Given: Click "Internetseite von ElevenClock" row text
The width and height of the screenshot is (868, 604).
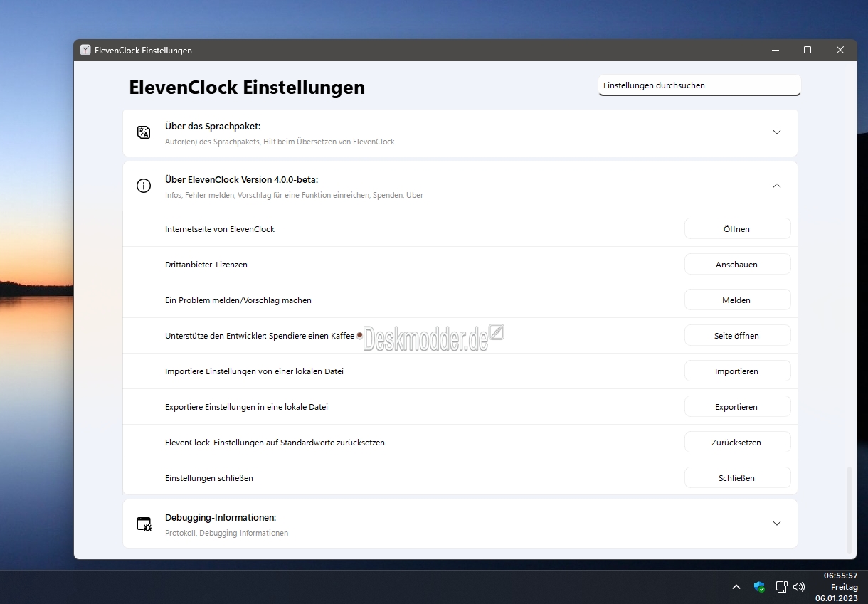Looking at the screenshot, I should tap(220, 229).
